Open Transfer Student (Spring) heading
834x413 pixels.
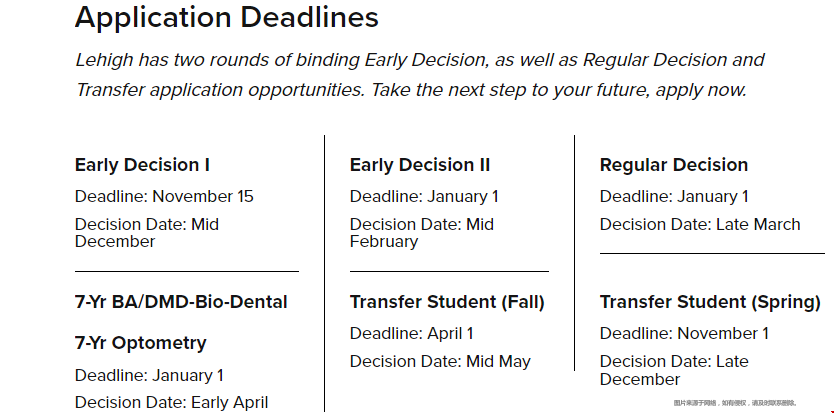(x=710, y=302)
